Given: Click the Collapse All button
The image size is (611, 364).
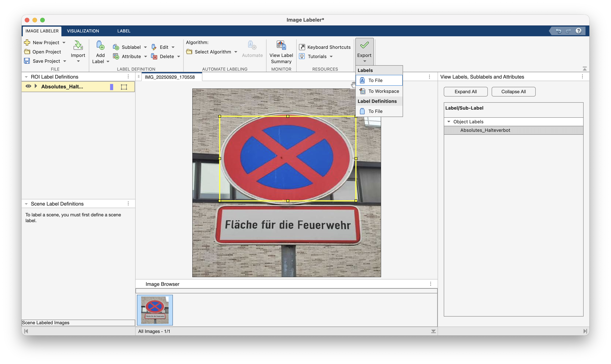Looking at the screenshot, I should coord(513,91).
